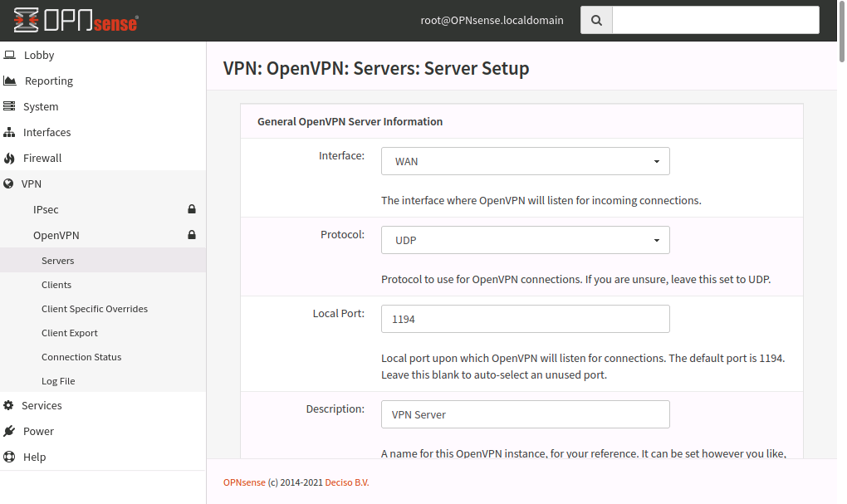The image size is (847, 504).
Task: Click the Deciso B.V. footer link
Action: pos(346,482)
